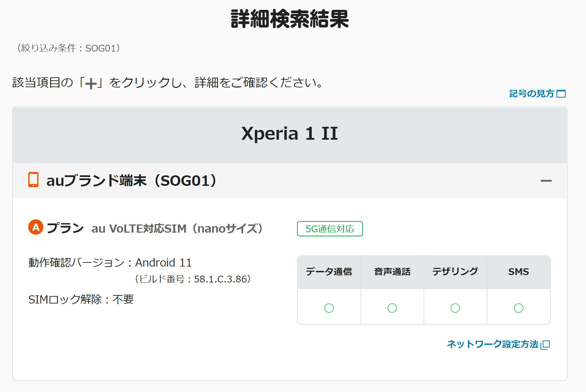Select the SMS column header
The width and height of the screenshot is (586, 392).
click(519, 272)
